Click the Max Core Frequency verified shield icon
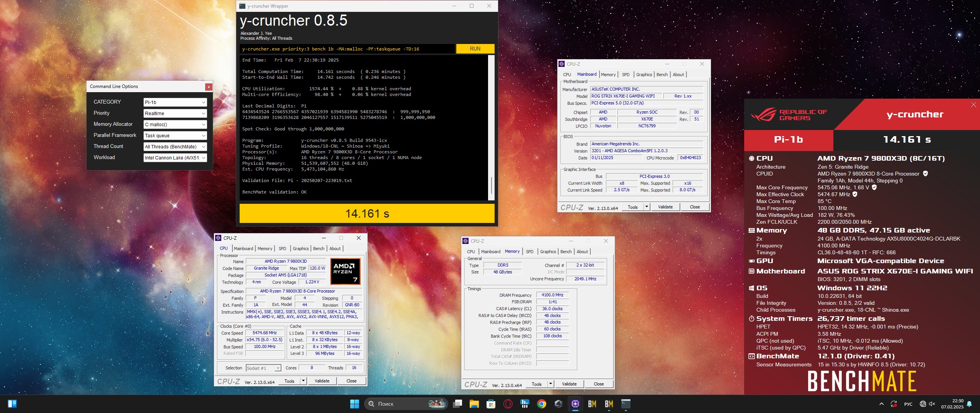The image size is (980, 413). (874, 187)
